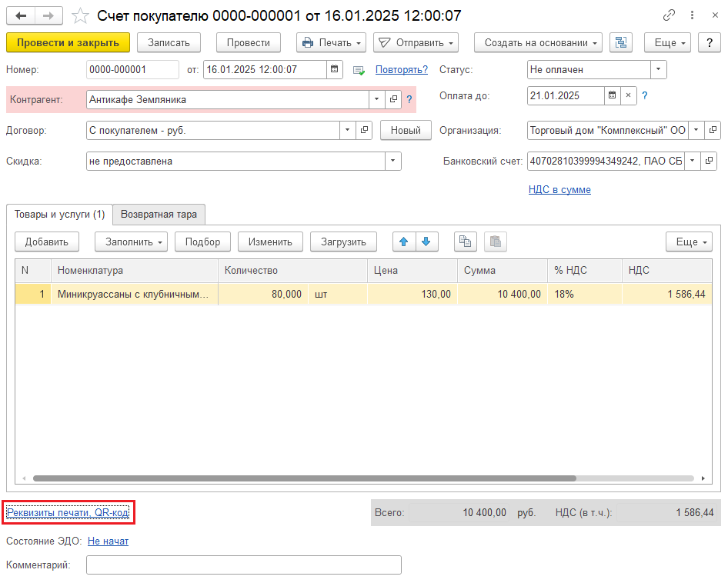This screenshot has width=728, height=583.
Task: Open the Печать dropdown menu
Action: pyautogui.click(x=332, y=43)
